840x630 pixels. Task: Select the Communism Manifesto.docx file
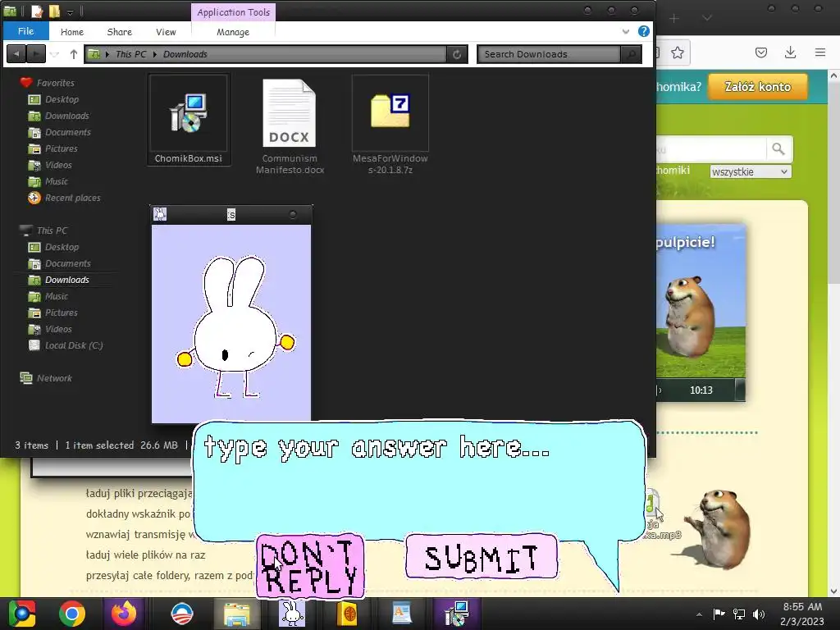[290, 126]
